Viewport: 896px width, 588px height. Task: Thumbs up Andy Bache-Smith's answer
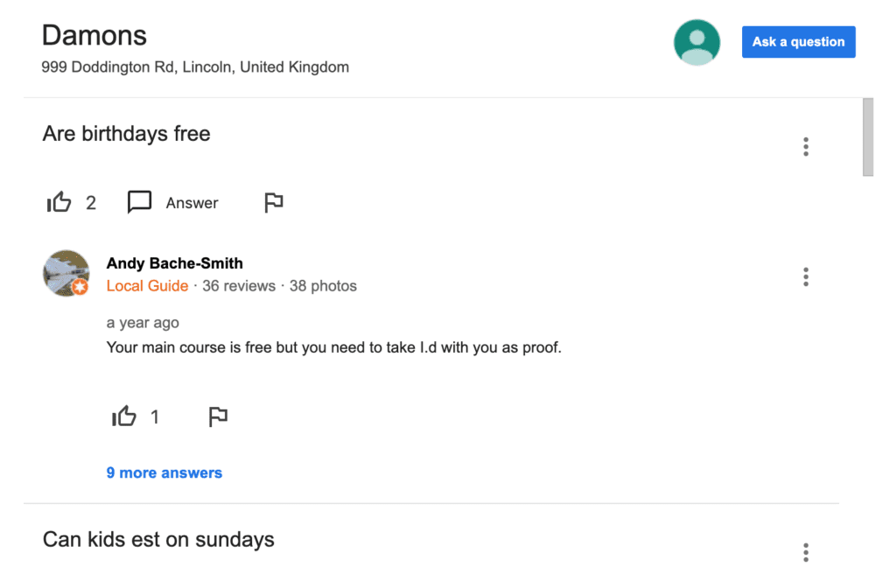(124, 416)
